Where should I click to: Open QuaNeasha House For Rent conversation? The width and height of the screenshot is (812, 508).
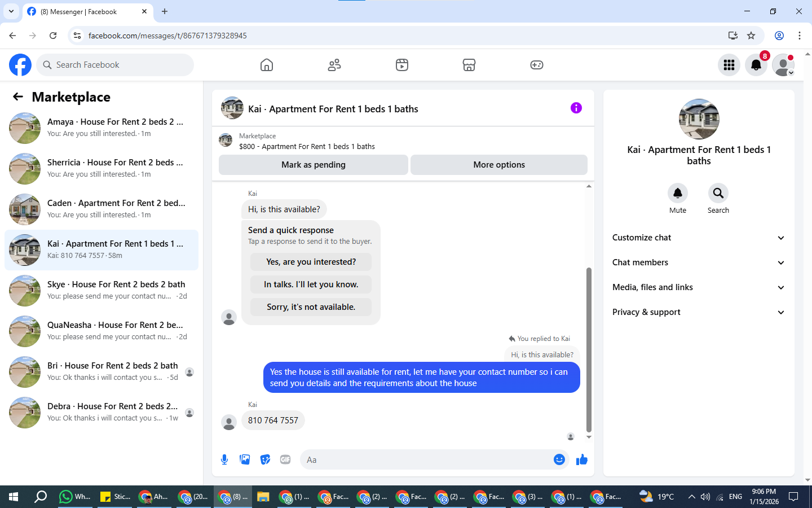tap(101, 331)
